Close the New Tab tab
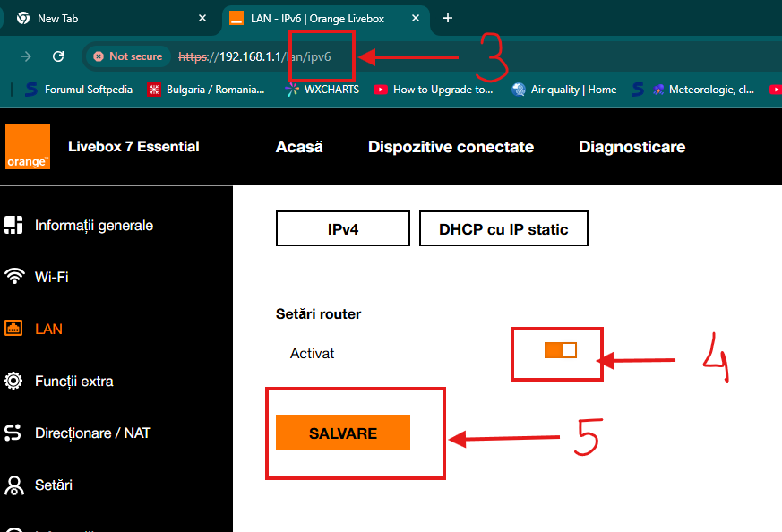 [202, 19]
